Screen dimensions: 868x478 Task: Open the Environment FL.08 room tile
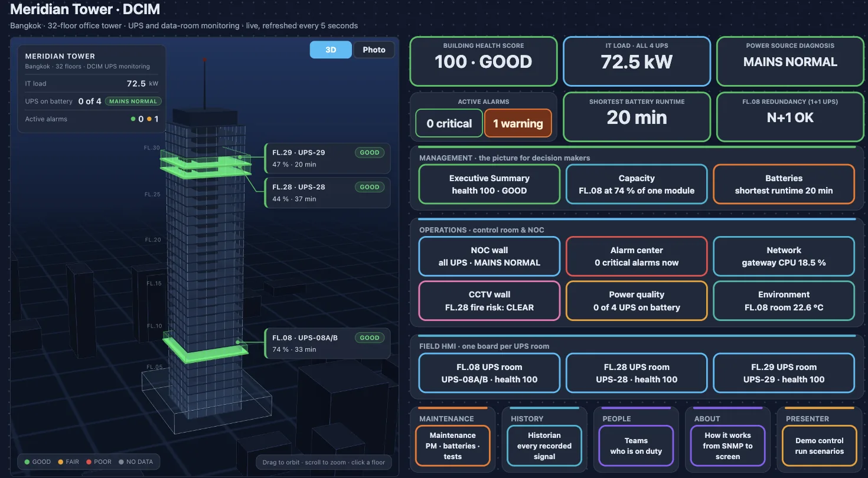tap(784, 301)
